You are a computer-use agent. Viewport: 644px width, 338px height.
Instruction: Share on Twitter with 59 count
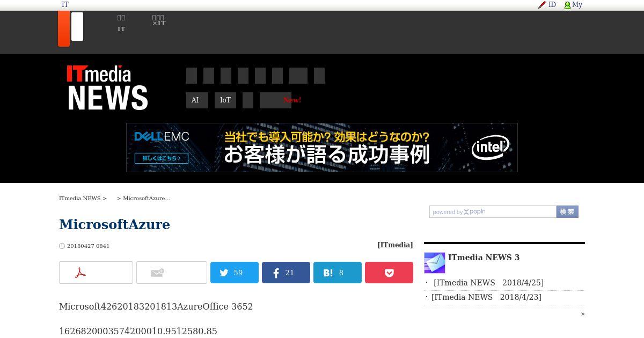tap(235, 273)
